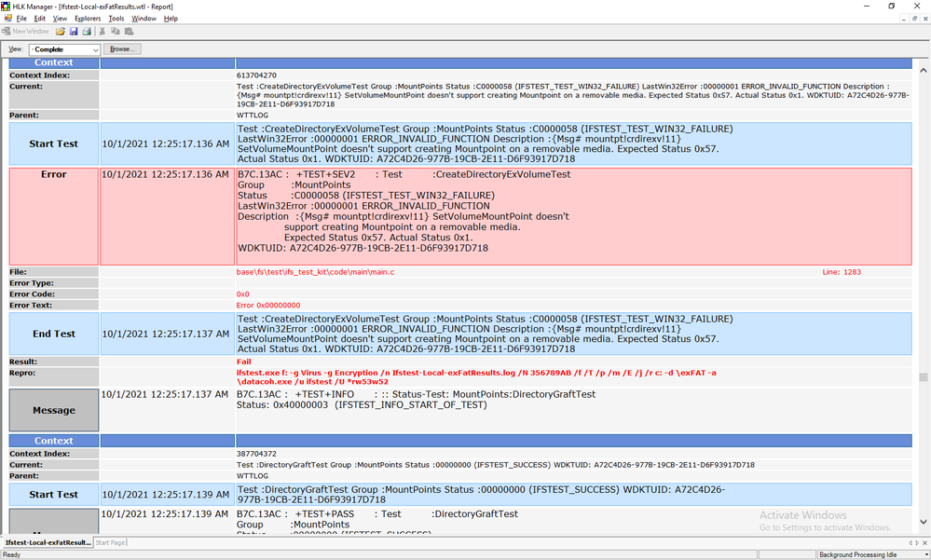Minimize the inner document window

pyautogui.click(x=904, y=19)
